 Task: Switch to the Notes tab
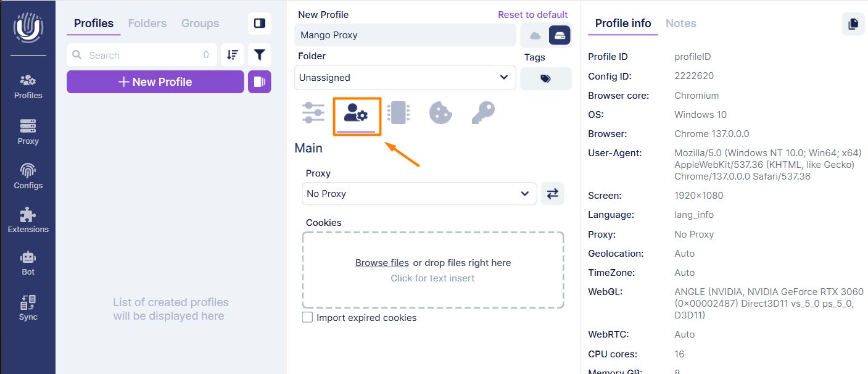click(x=681, y=23)
